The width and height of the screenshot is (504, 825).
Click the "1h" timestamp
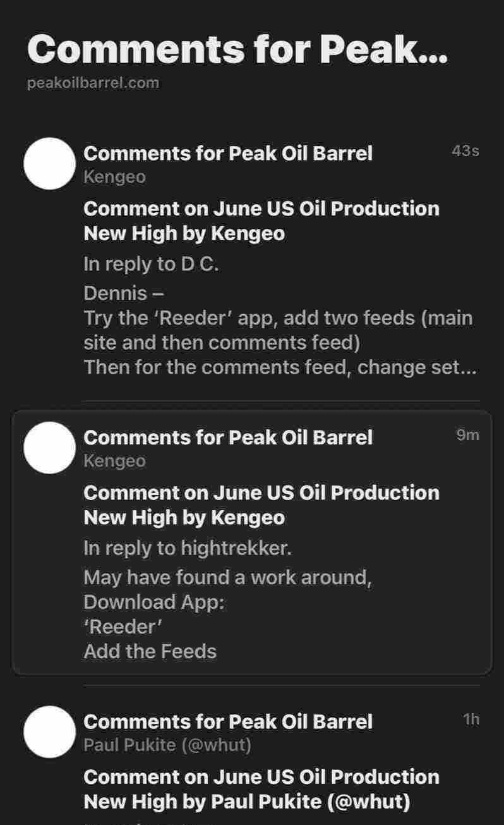pos(471,719)
